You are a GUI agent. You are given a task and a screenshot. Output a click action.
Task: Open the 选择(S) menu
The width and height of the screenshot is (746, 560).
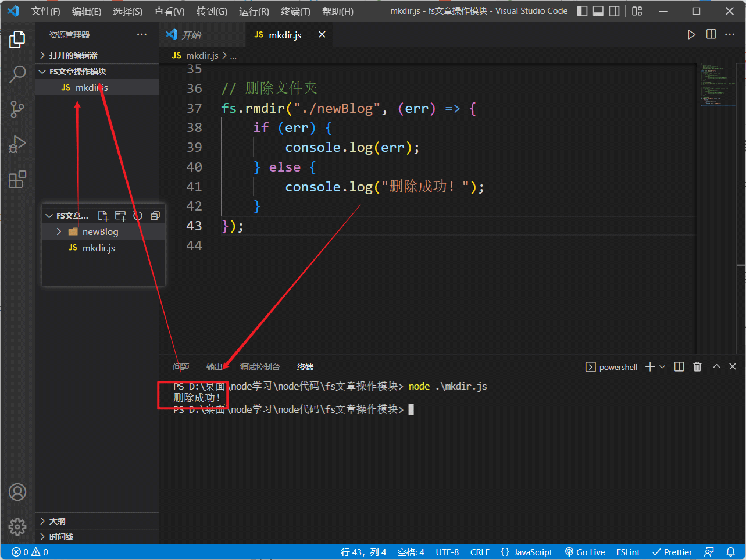(x=127, y=11)
